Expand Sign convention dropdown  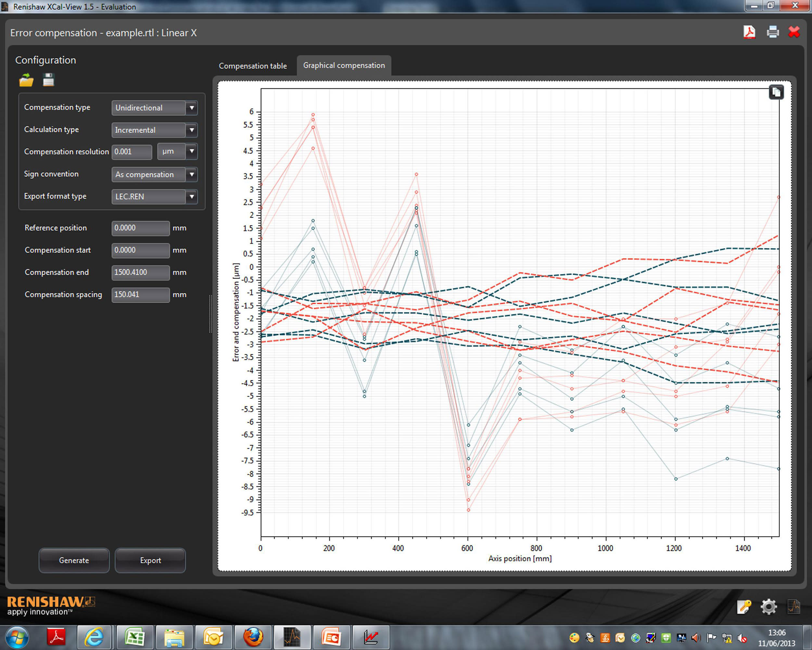point(192,175)
